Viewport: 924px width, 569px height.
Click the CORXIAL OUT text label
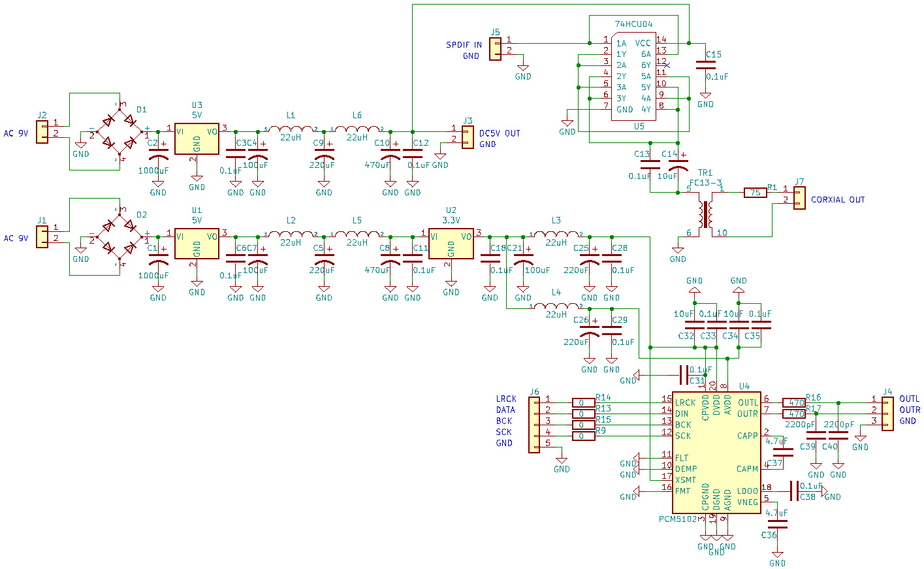coord(837,200)
